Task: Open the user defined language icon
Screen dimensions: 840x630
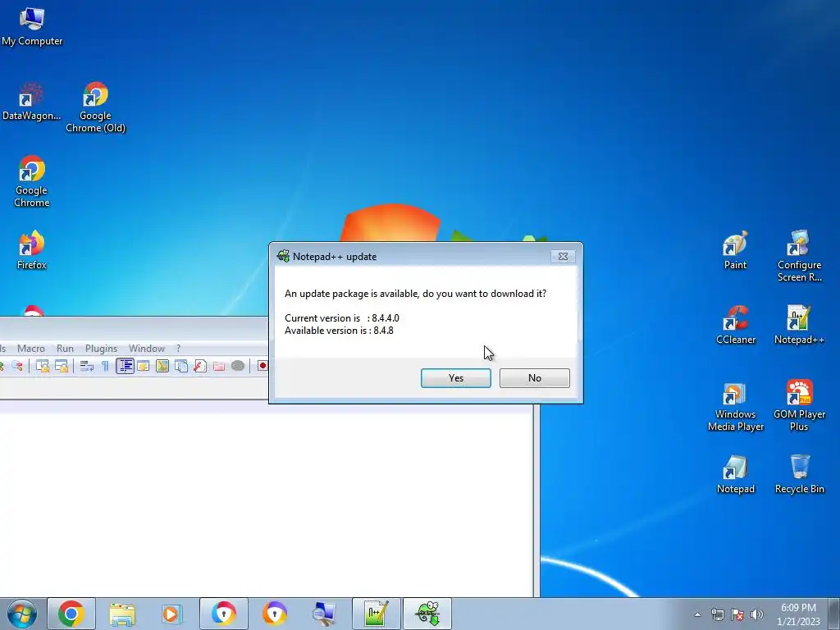Action: 144,366
